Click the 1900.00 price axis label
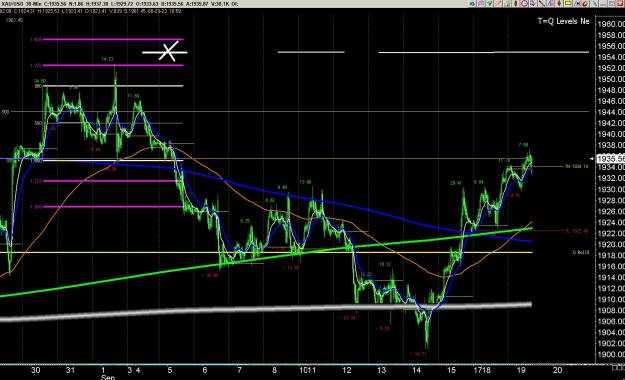The image size is (625, 380). pyautogui.click(x=611, y=354)
